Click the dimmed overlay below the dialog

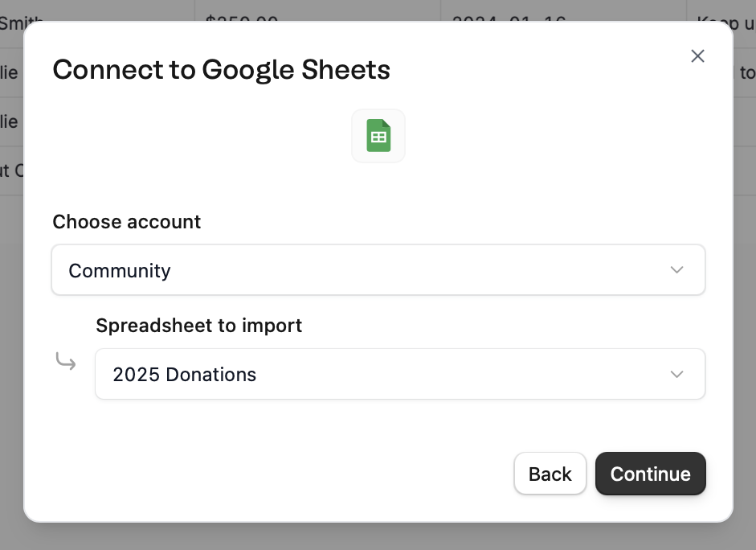[x=378, y=536]
